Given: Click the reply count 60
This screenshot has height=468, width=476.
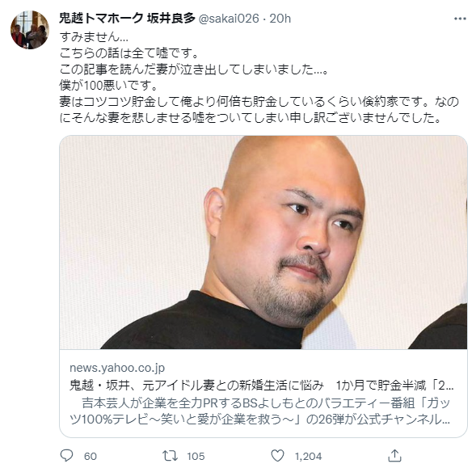Looking at the screenshot, I should (91, 456).
